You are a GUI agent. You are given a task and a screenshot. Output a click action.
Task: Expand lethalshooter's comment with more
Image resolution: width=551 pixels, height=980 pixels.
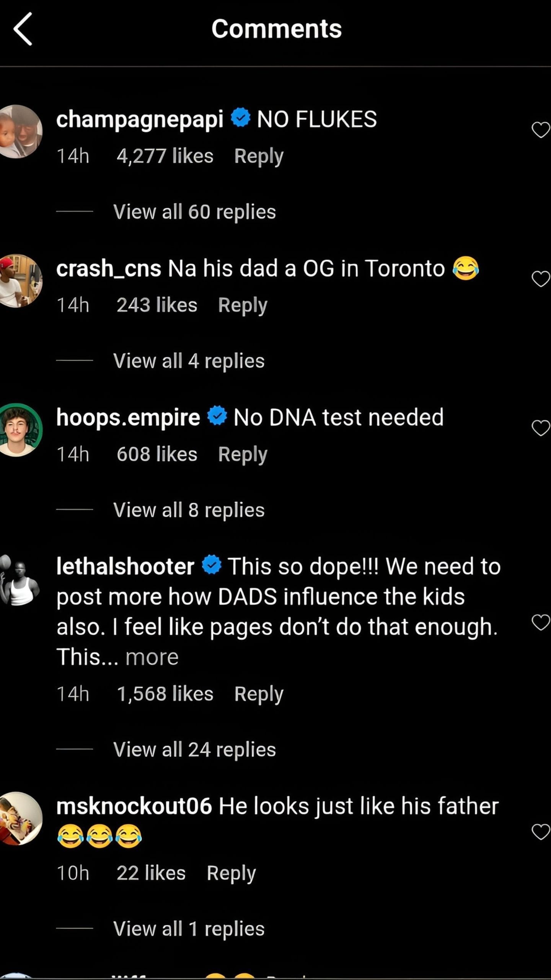(152, 657)
